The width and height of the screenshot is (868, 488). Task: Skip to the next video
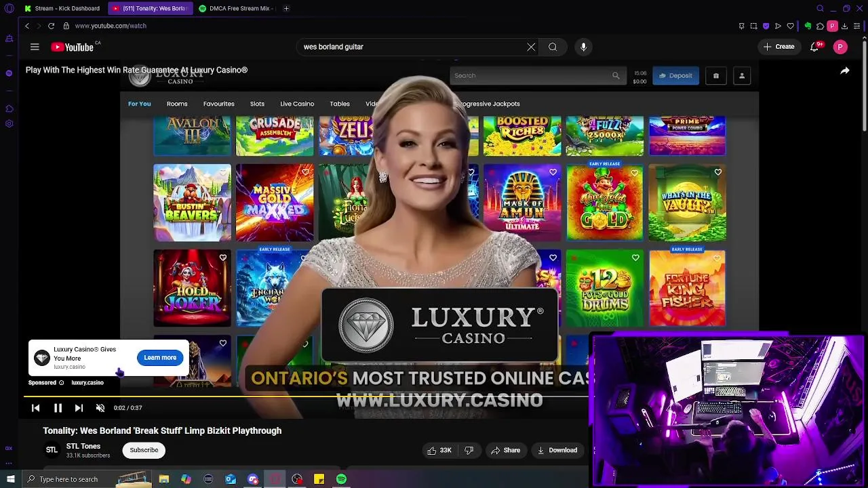click(79, 408)
